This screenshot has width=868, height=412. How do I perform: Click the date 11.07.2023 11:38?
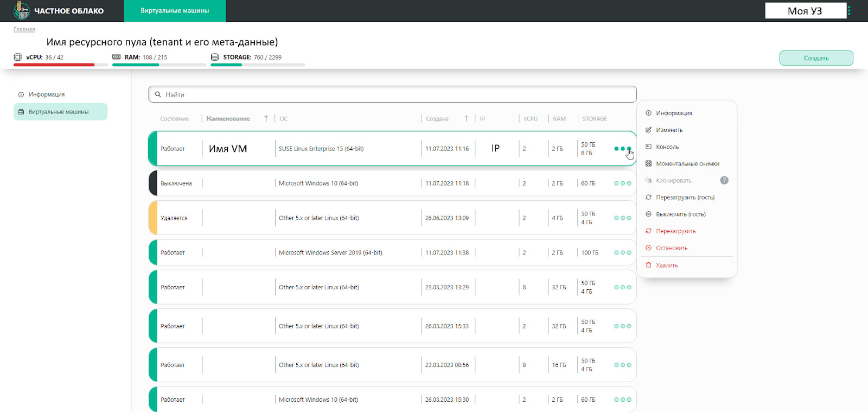pos(447,252)
